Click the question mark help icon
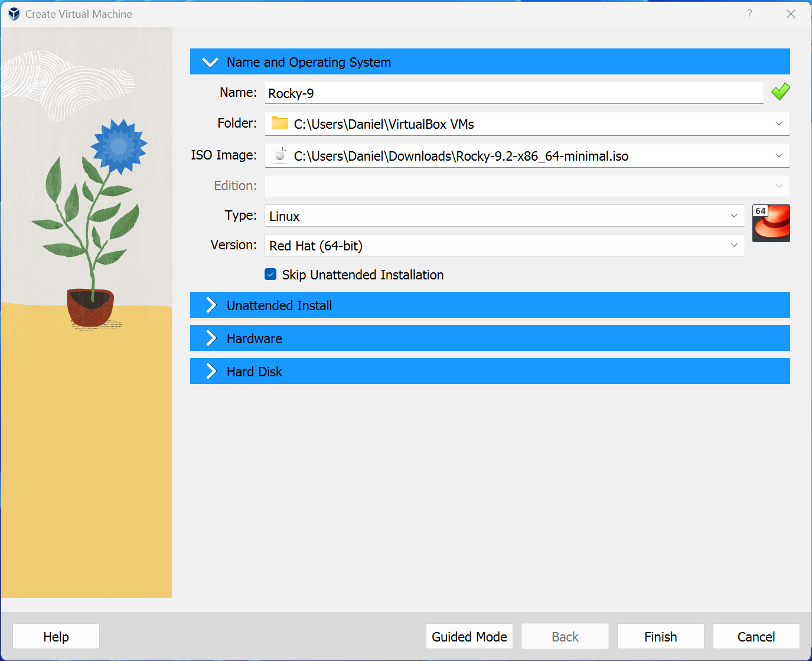 tap(749, 14)
